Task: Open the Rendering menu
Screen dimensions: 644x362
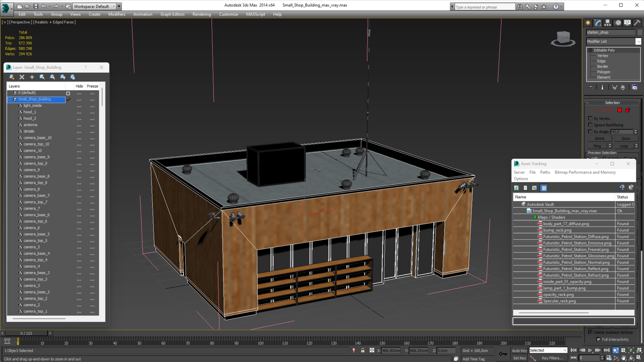Action: coord(202,14)
